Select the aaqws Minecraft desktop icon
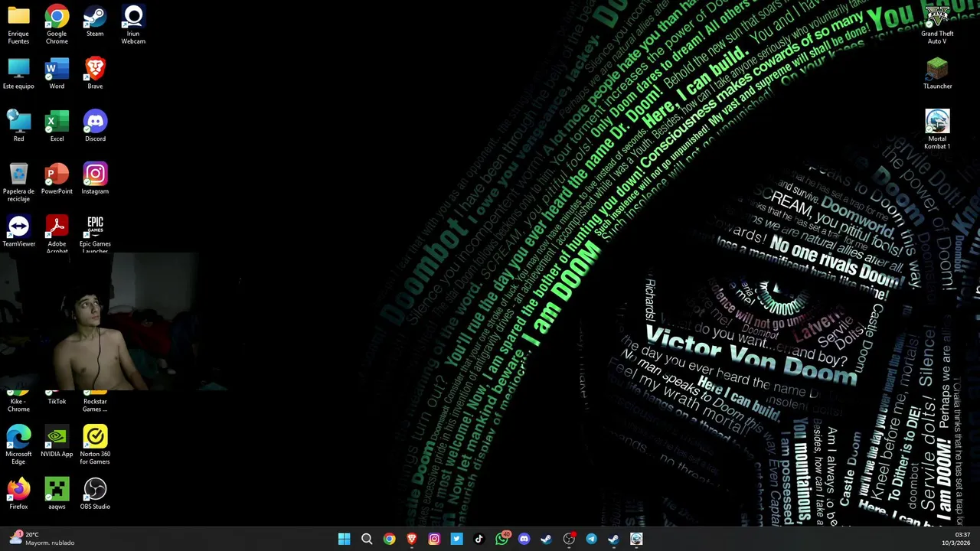Image resolution: width=980 pixels, height=551 pixels. pyautogui.click(x=57, y=494)
